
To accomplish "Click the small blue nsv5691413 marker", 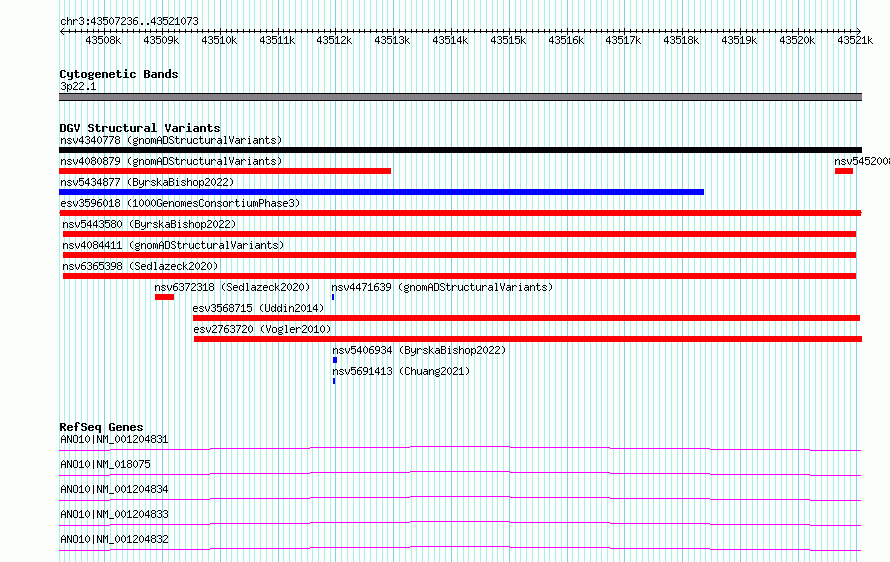I will click(x=334, y=381).
